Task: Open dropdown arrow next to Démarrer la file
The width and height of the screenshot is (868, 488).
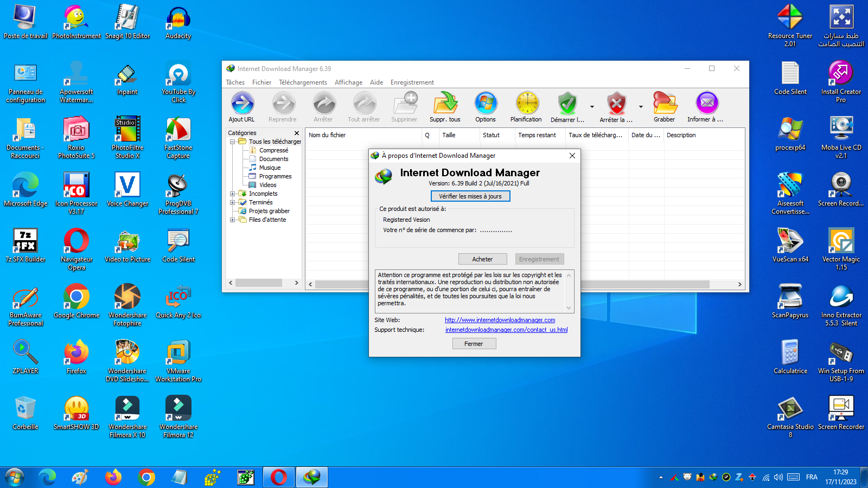Action: click(x=592, y=107)
